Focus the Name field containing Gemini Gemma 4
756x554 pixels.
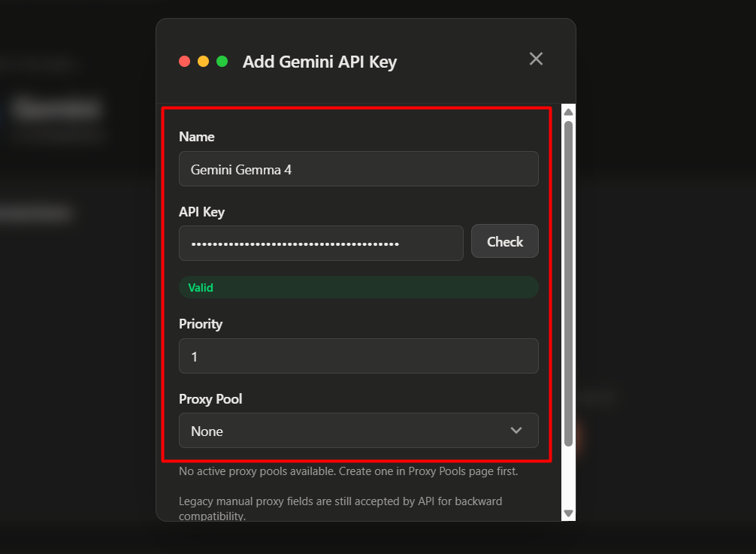pos(358,169)
